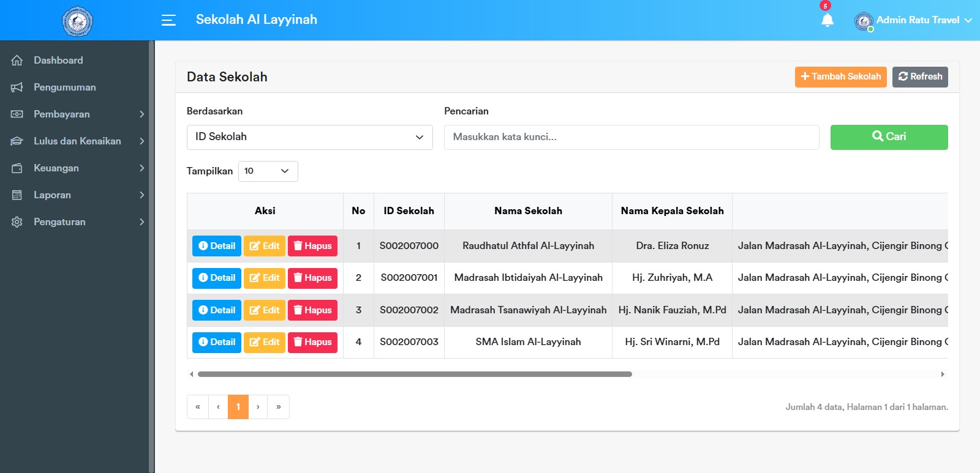This screenshot has width=980, height=473.
Task: Click the Keuangan wallet icon
Action: (x=17, y=168)
